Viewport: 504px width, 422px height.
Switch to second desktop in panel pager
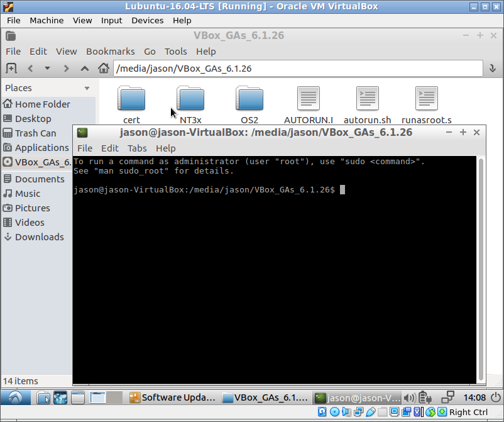coord(114,398)
